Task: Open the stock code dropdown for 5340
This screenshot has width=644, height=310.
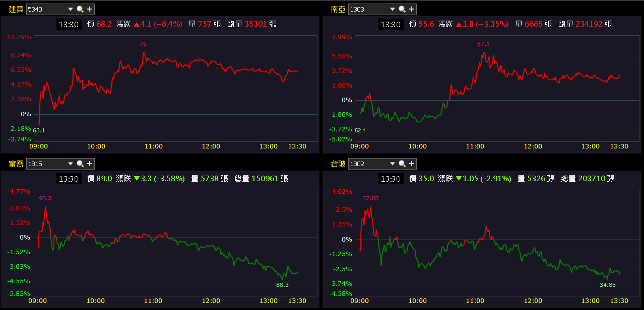Action: coord(70,9)
